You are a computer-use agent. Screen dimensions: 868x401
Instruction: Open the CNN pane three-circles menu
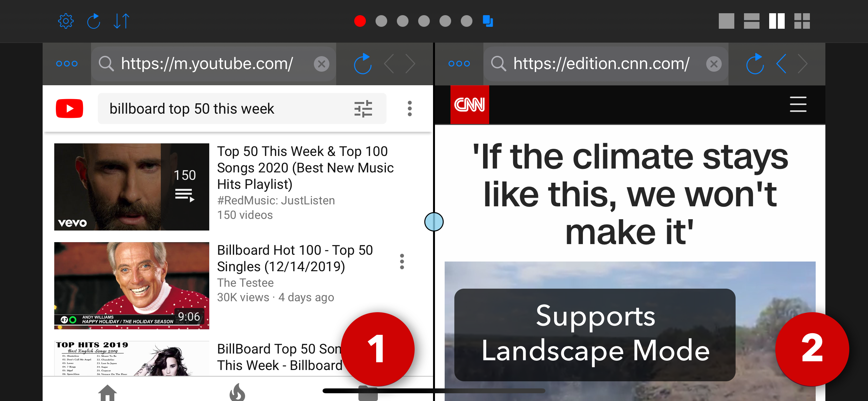click(x=459, y=64)
